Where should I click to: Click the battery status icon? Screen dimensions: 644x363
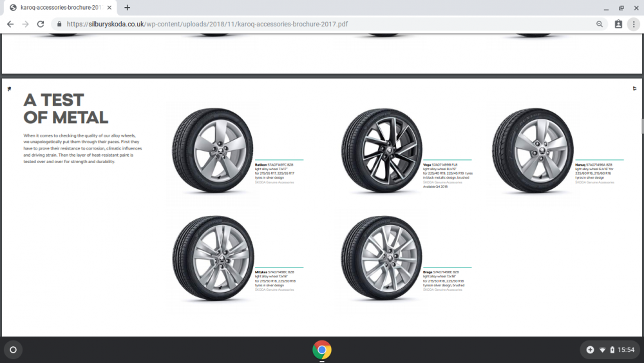point(612,350)
